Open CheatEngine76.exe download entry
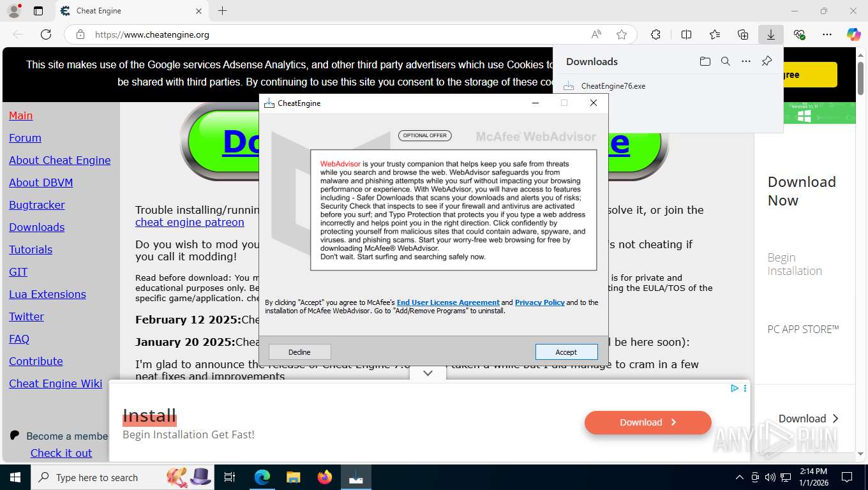The image size is (868, 490). pos(613,85)
